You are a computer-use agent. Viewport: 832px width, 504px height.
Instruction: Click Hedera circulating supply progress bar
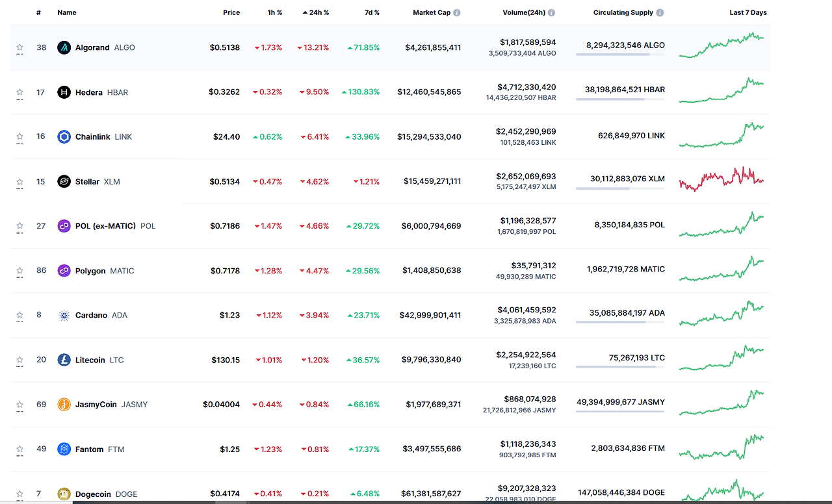(x=620, y=99)
